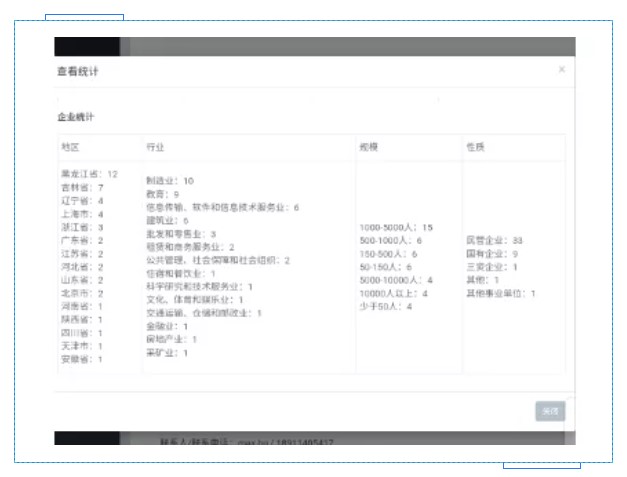Click the 制造业: 10 industry entry
The image size is (627, 477).
coord(170,181)
